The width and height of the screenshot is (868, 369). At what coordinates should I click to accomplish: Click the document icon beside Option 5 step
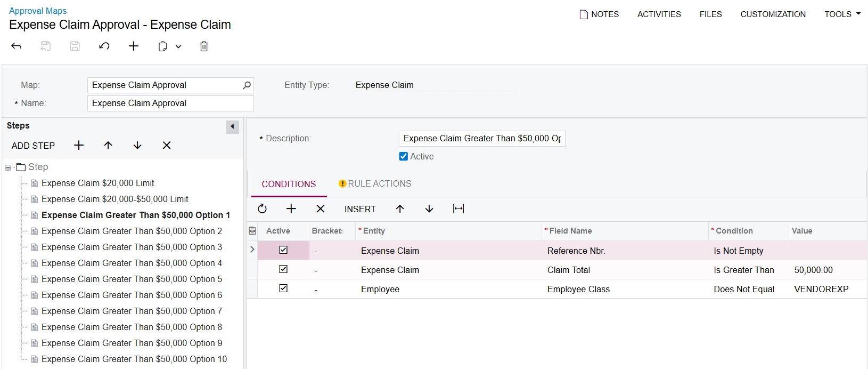(x=35, y=279)
